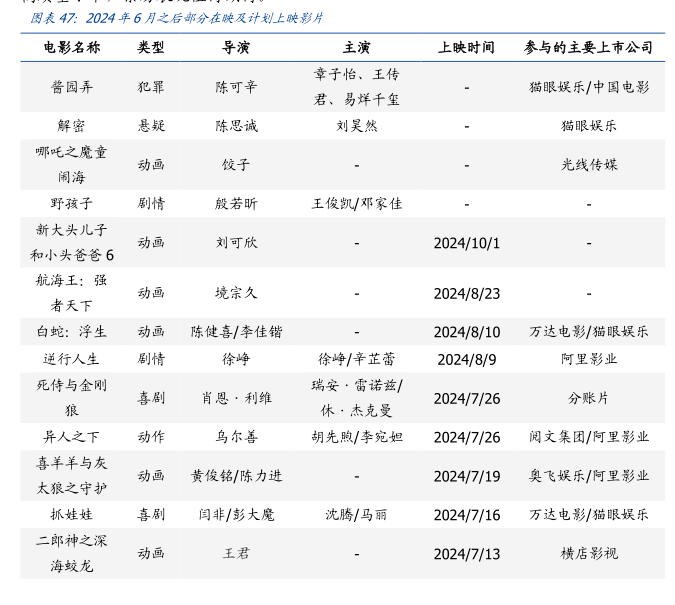
Task: Click the "横店影视" company cell
Action: pyautogui.click(x=588, y=553)
